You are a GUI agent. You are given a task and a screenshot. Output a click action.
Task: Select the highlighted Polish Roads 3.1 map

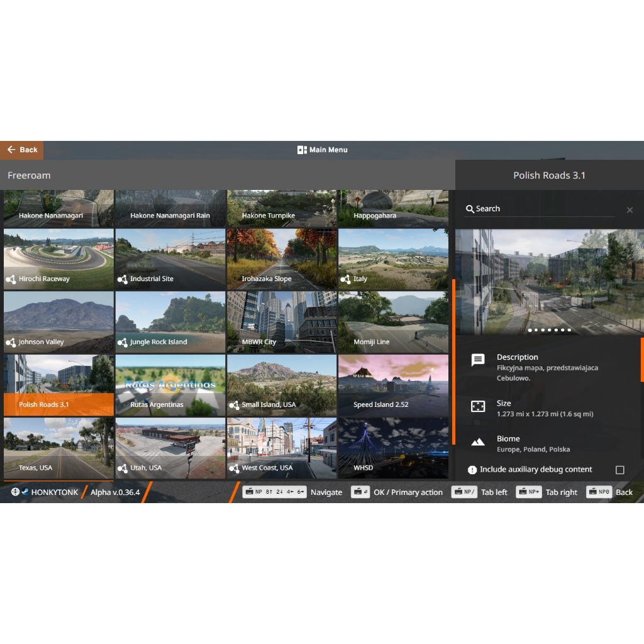[58, 386]
